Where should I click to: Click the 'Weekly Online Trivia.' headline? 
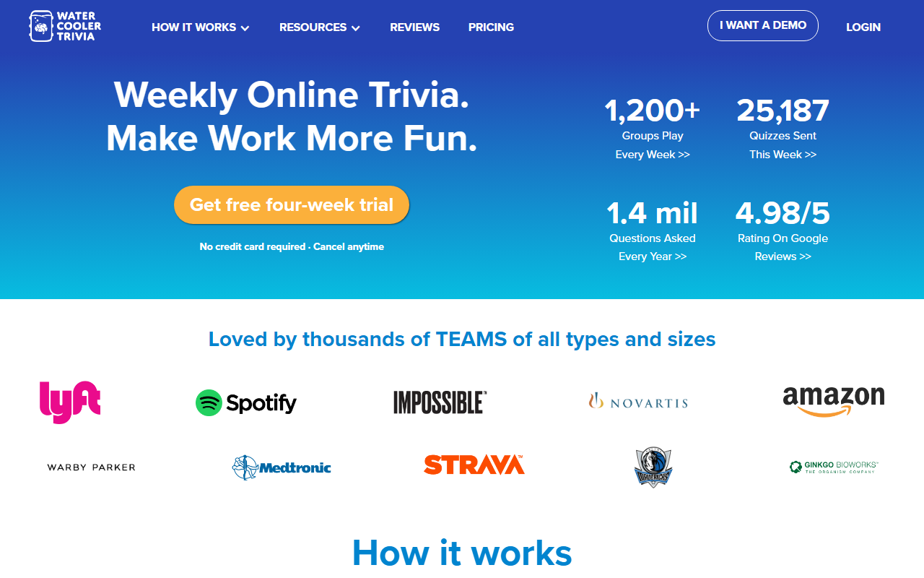pos(292,95)
